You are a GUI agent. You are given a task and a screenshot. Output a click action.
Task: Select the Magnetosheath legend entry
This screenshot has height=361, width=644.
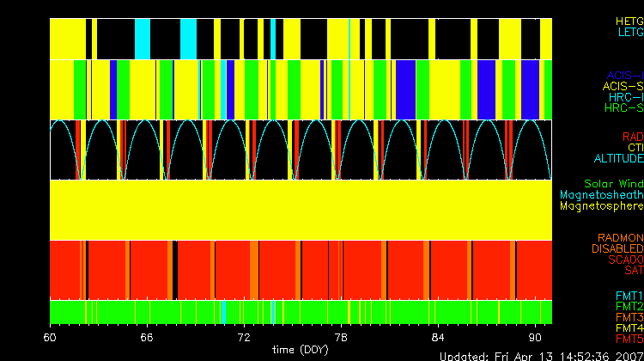[601, 195]
